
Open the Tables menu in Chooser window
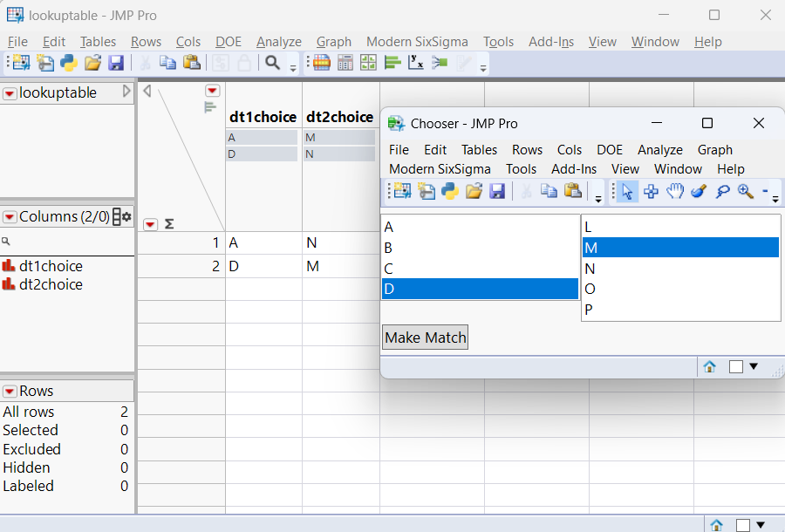(x=479, y=150)
